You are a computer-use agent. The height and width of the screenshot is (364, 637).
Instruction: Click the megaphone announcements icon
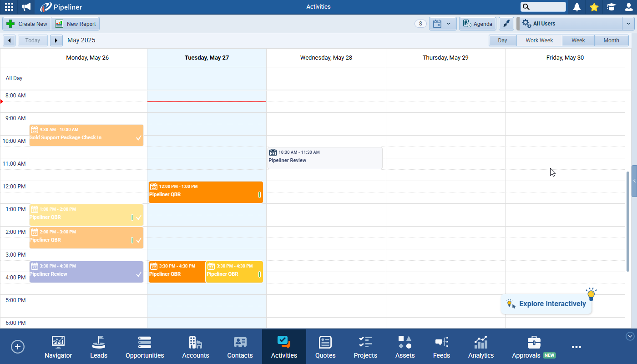pyautogui.click(x=27, y=7)
